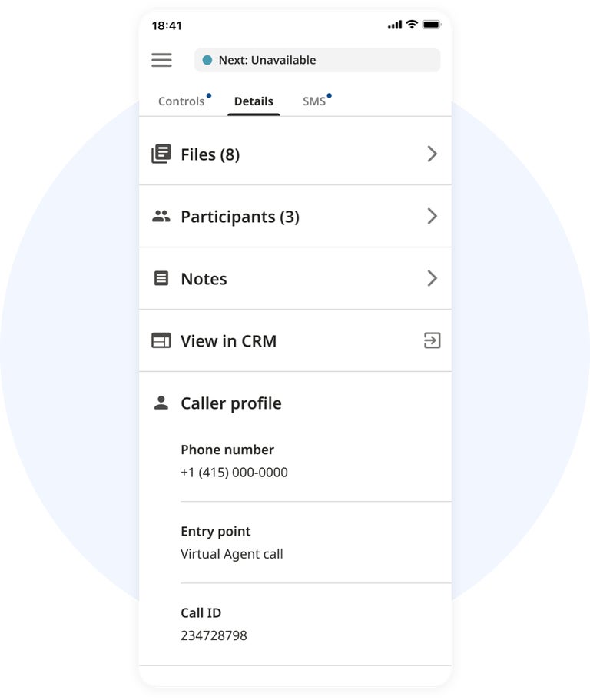Open the hamburger navigation menu

point(161,59)
